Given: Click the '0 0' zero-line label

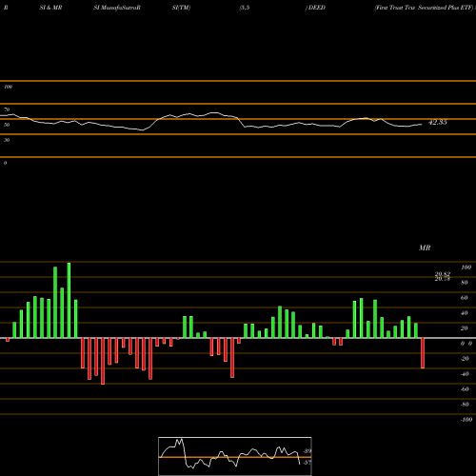Looking at the screenshot, I should pyautogui.click(x=466, y=344).
